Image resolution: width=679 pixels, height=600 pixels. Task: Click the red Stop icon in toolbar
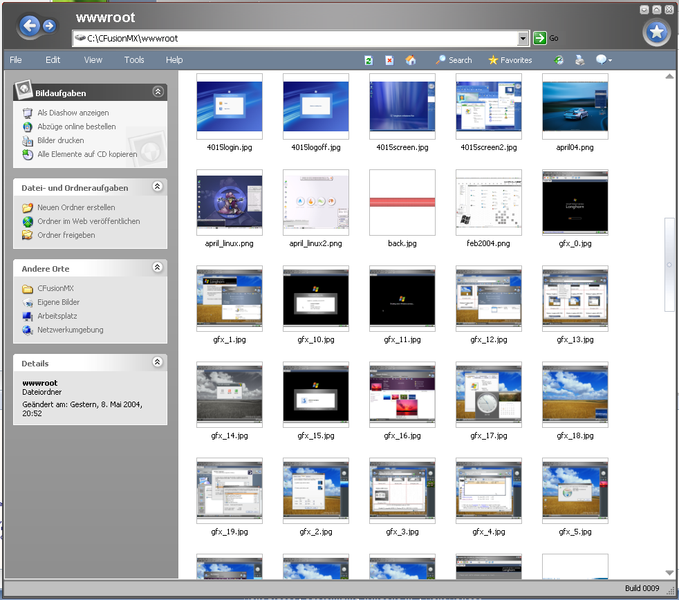coord(389,60)
